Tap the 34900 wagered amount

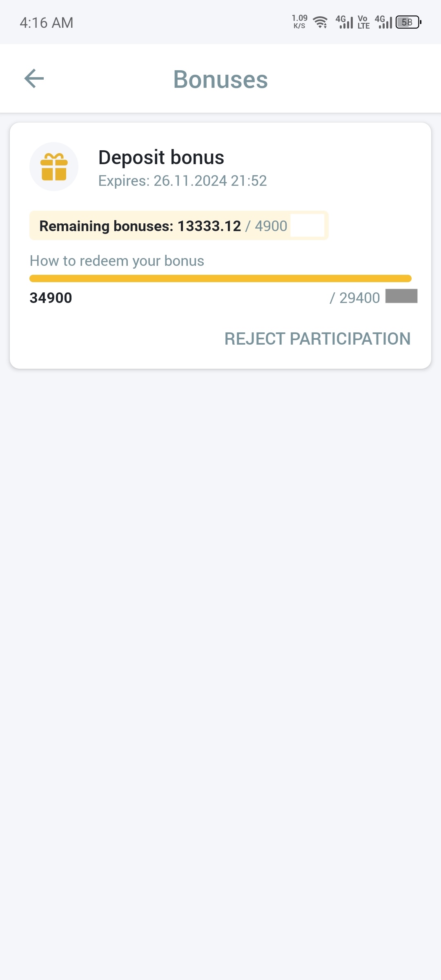tap(51, 298)
